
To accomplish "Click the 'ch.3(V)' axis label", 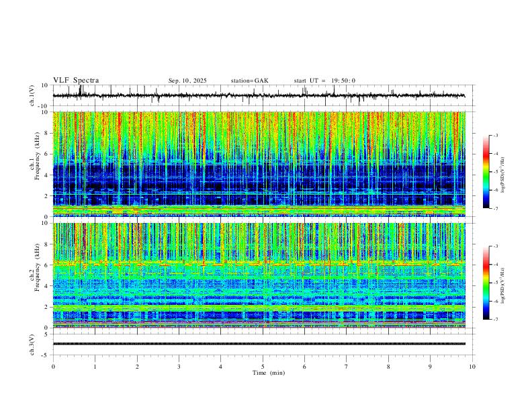I will 33,345.
